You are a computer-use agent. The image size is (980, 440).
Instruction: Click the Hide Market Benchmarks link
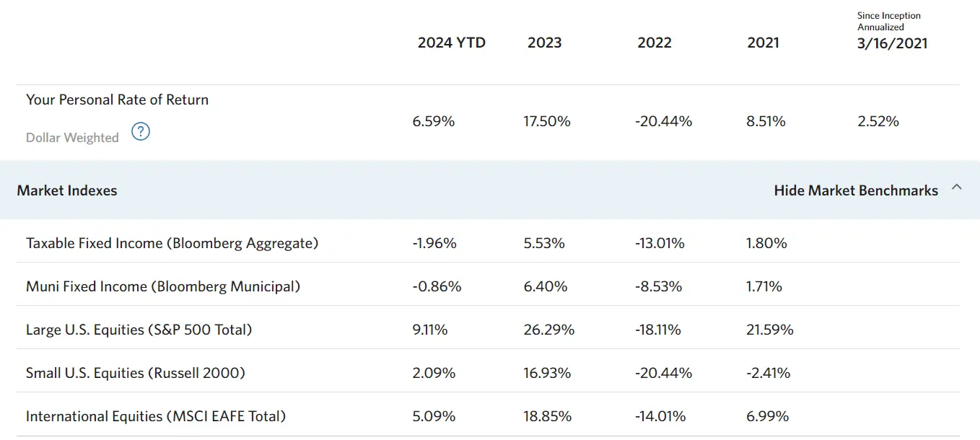tap(856, 190)
